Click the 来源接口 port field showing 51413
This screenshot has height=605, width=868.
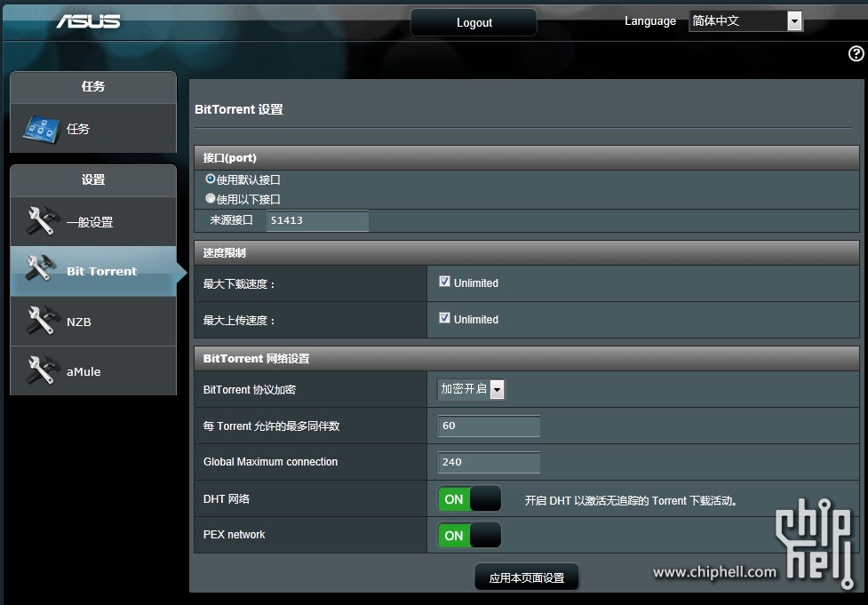317,220
